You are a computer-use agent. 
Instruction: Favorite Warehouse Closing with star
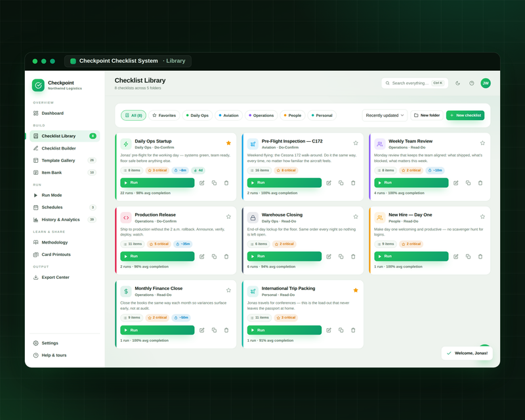point(356,217)
